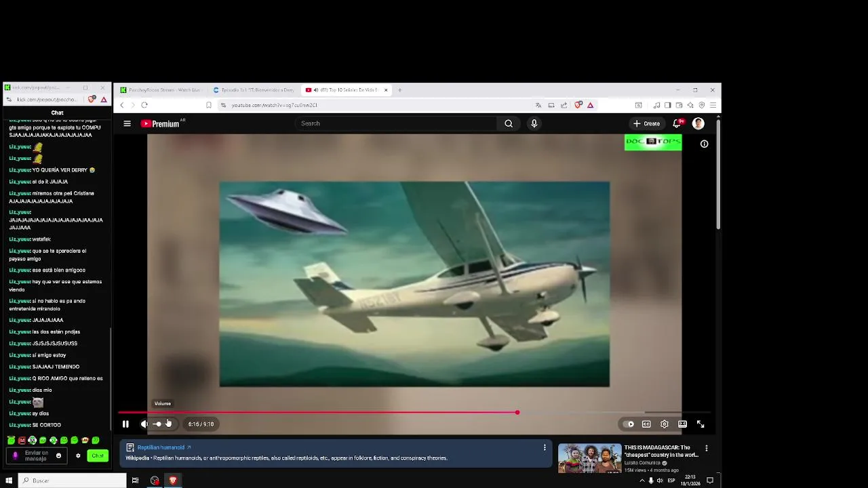This screenshot has height=488, width=868.
Task: Open the account avatar menu
Action: click(x=698, y=123)
